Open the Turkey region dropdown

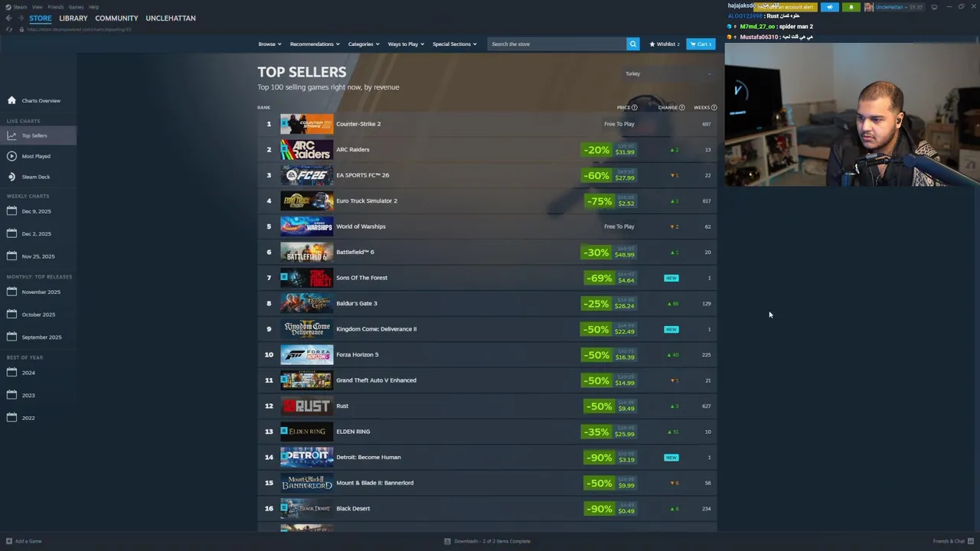point(668,73)
